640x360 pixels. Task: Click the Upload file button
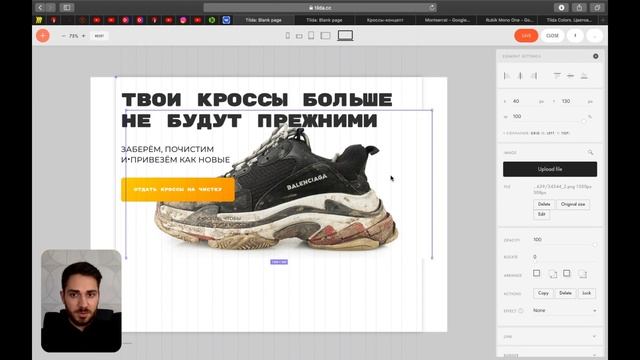(550, 169)
